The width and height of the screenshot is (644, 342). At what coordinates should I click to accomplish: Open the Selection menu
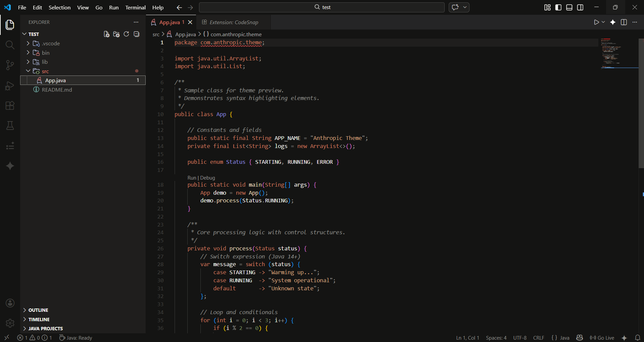tap(59, 7)
